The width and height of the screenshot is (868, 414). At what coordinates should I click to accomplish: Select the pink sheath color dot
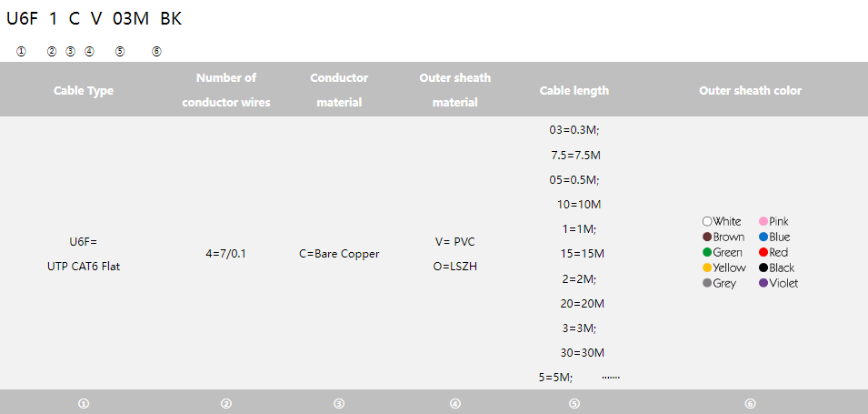coord(763,221)
